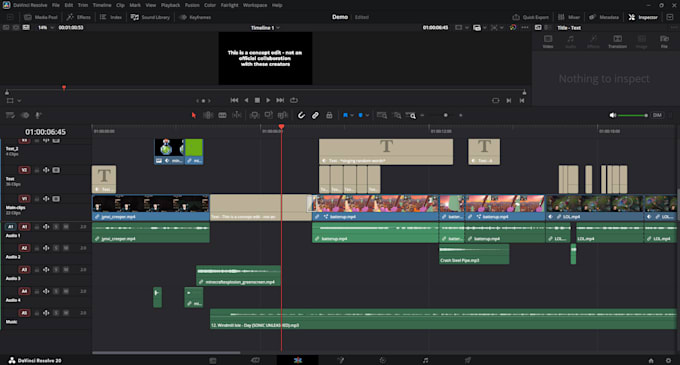This screenshot has height=365, width=680.
Task: Jump to last frame in viewer
Action: point(280,100)
